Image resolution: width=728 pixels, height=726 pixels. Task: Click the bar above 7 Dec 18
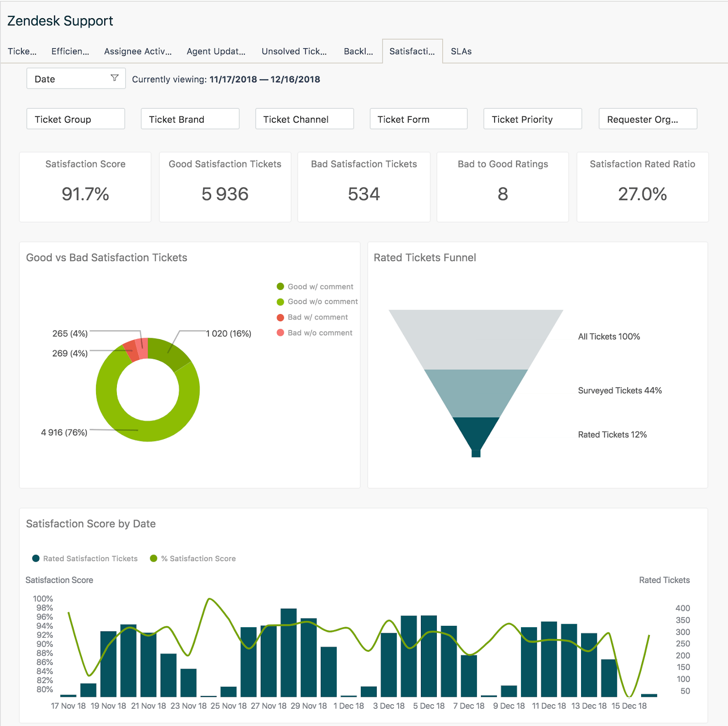tap(469, 676)
